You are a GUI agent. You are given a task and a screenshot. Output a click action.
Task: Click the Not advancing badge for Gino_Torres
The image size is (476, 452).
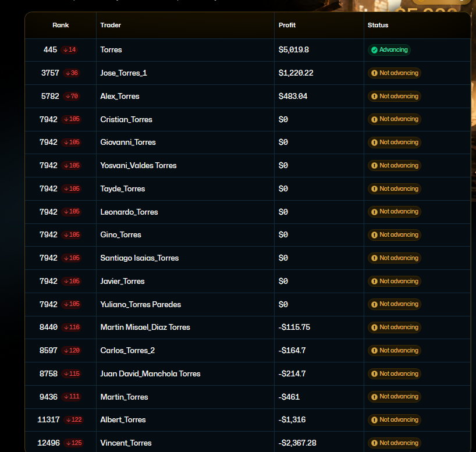click(x=395, y=234)
